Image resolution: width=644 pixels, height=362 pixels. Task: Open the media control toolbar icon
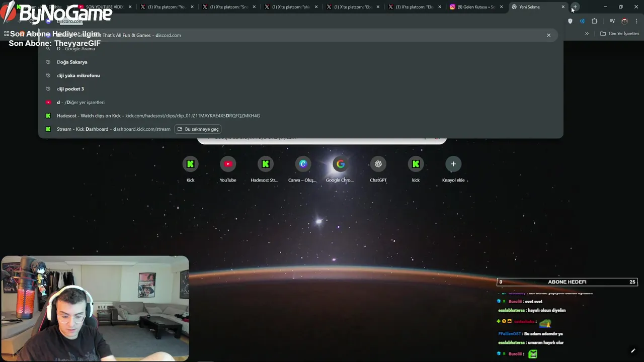pyautogui.click(x=612, y=21)
